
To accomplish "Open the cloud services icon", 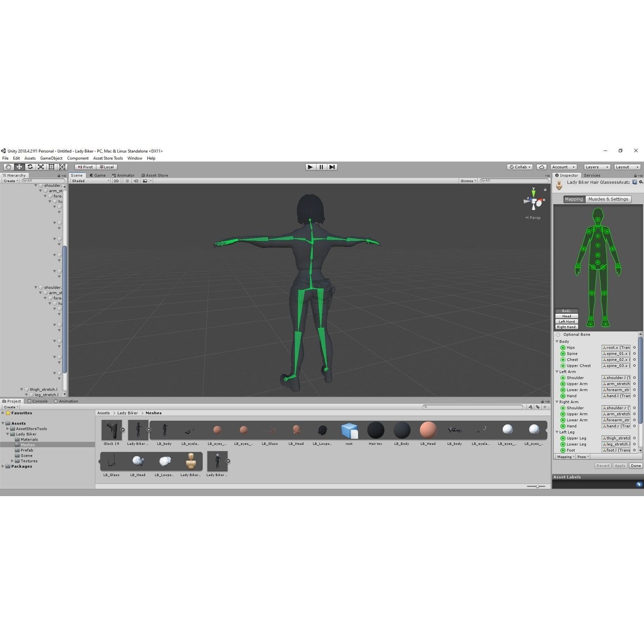I will click(541, 167).
